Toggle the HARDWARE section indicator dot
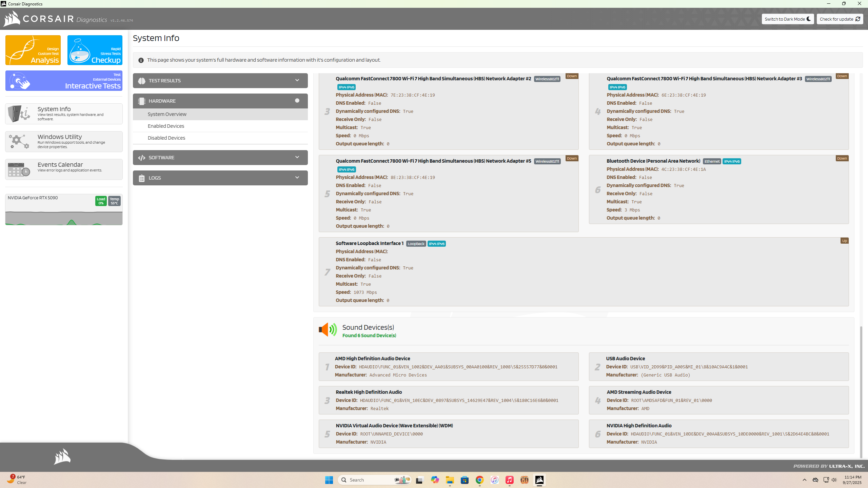This screenshot has width=868, height=488. [x=297, y=101]
